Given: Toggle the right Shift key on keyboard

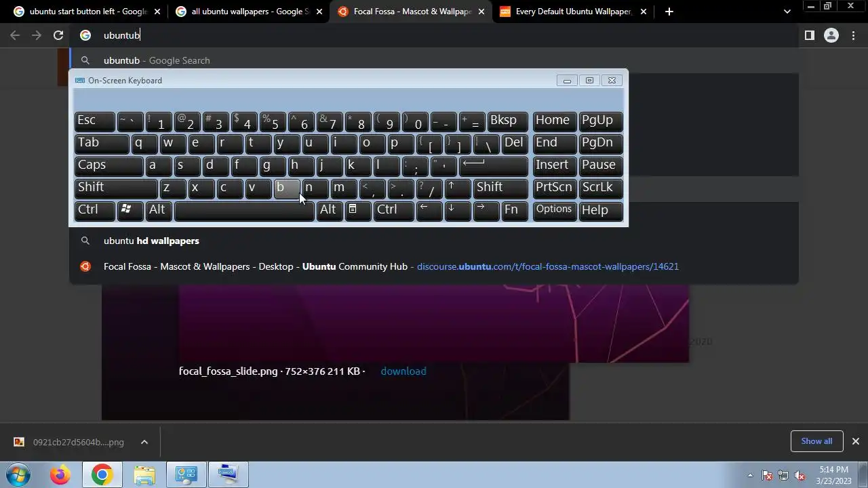Looking at the screenshot, I should [x=500, y=188].
